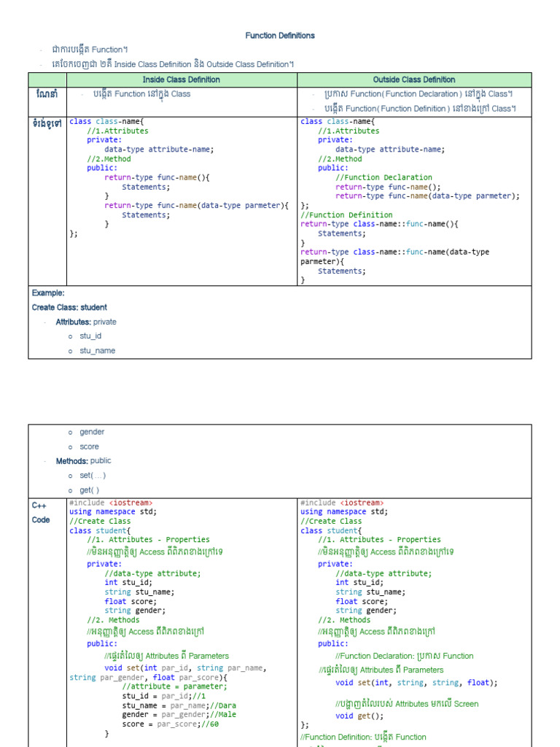Click the 'void set(int, string, string, float);' line

click(x=416, y=683)
